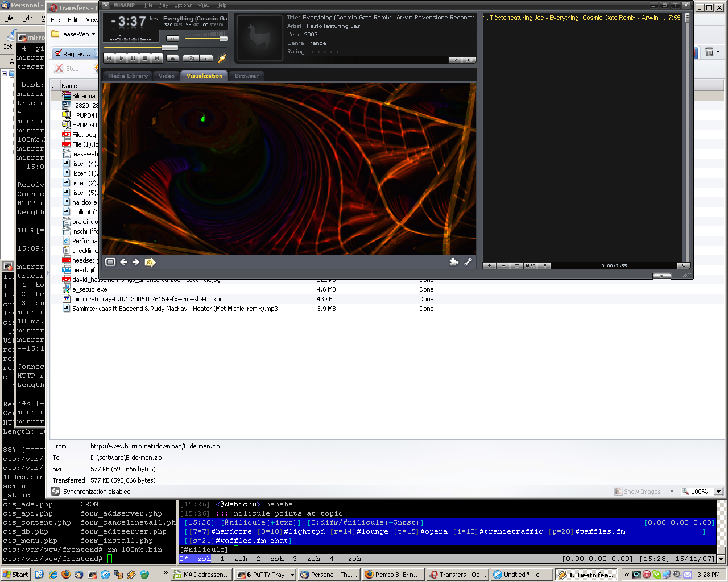Click the eject/open file button
Screen dimensions: 728x582
point(173,58)
